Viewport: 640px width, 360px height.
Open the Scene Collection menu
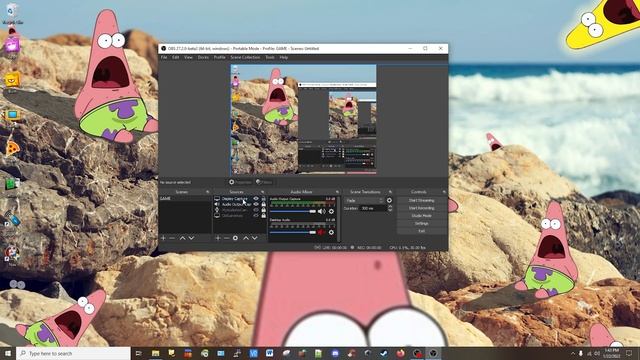tap(245, 58)
